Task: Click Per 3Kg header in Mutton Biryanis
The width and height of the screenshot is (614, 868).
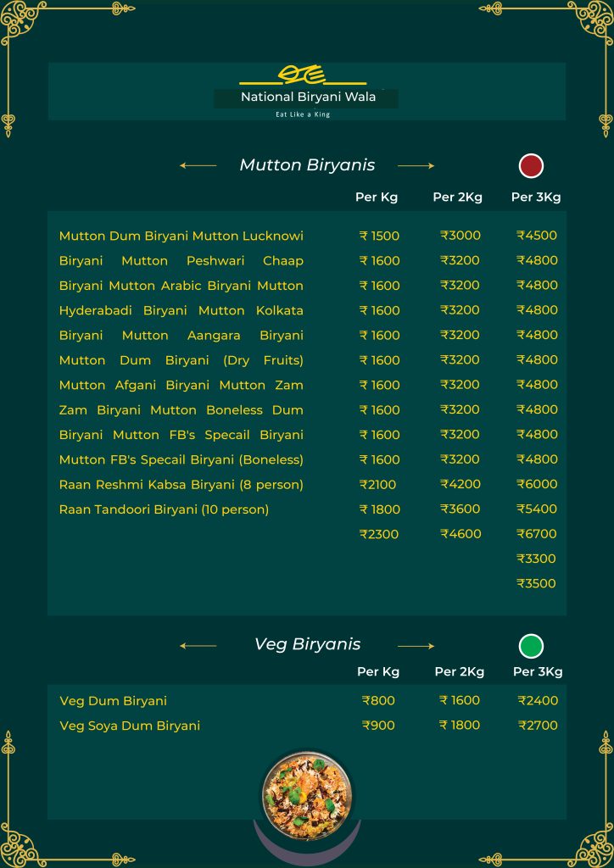Action: (x=536, y=198)
